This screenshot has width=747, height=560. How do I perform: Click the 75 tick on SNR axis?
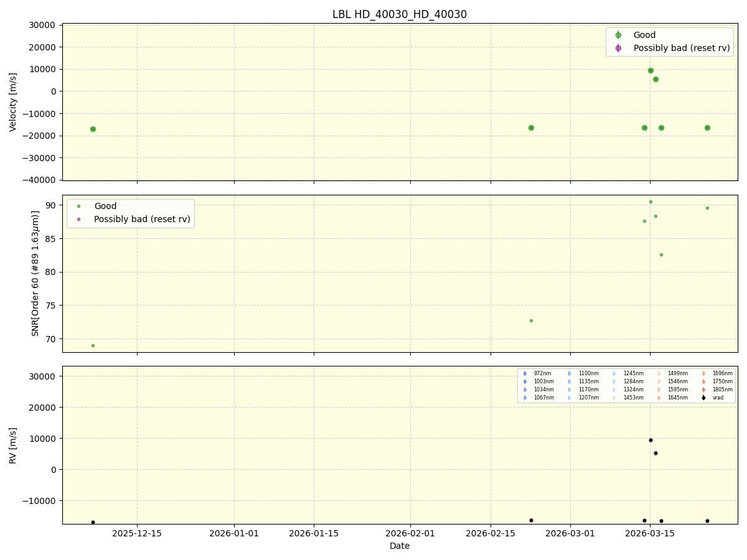pos(51,306)
